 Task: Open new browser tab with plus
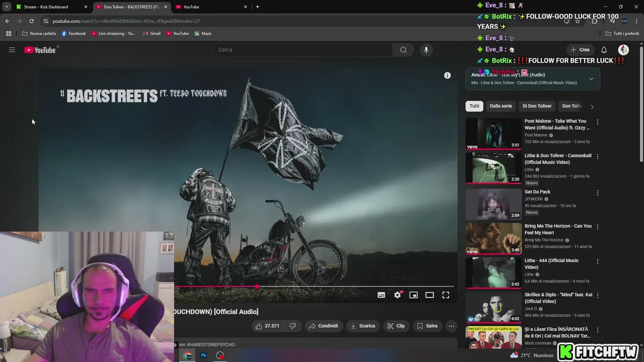pyautogui.click(x=257, y=7)
